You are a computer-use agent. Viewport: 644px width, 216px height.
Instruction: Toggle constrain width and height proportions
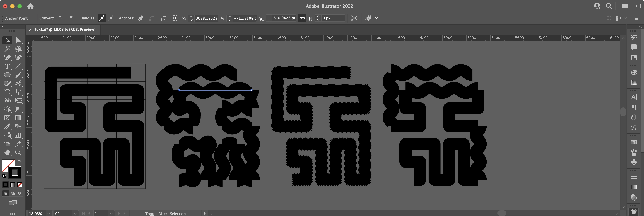[302, 18]
